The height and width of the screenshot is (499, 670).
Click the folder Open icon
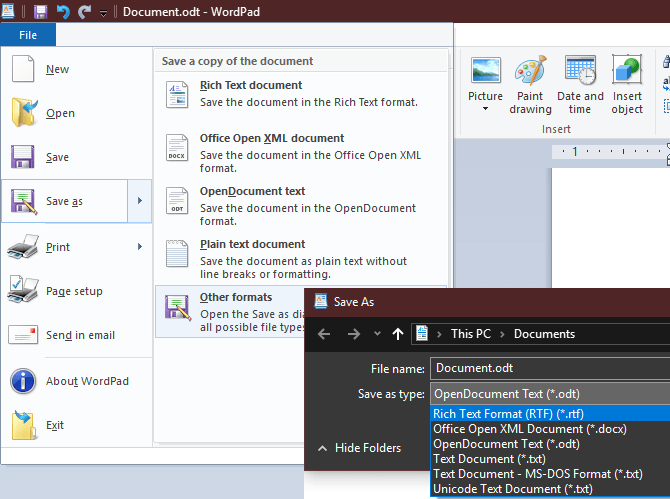coord(24,112)
